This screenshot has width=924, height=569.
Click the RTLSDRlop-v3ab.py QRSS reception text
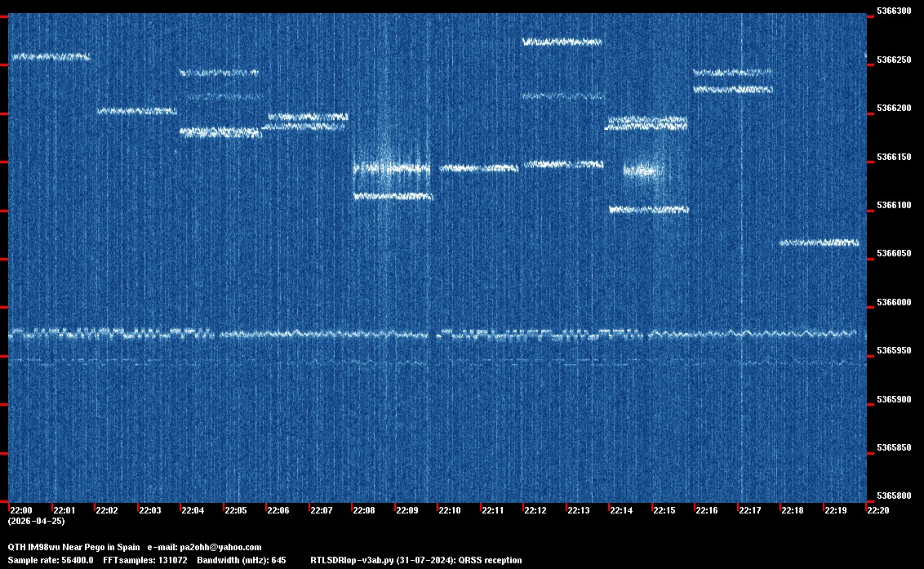[416, 561]
